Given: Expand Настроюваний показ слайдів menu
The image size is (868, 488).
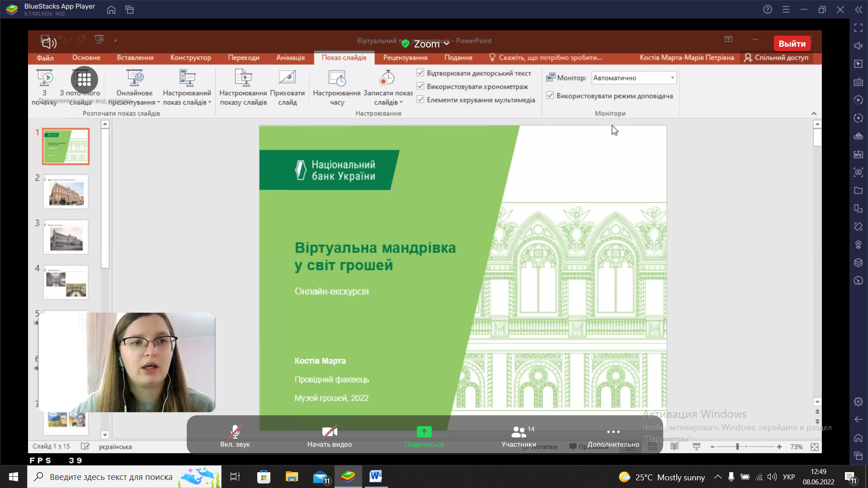Looking at the screenshot, I should coord(187,87).
